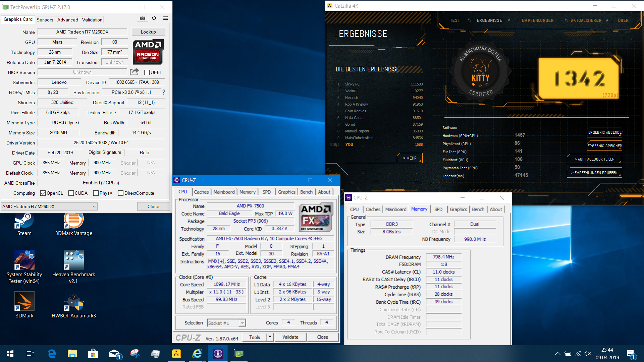The height and width of the screenshot is (362, 644).
Task: Switch to CPU-Z taskbar icon
Action: (x=218, y=354)
